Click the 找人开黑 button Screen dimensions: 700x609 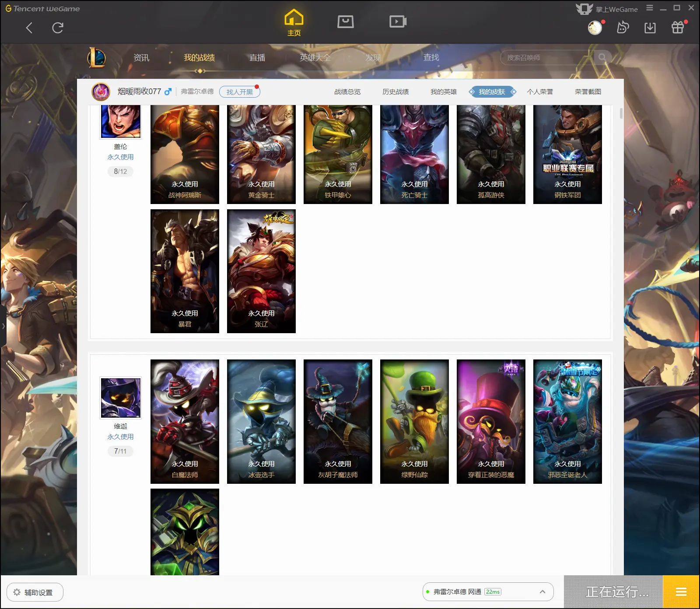pos(240,92)
